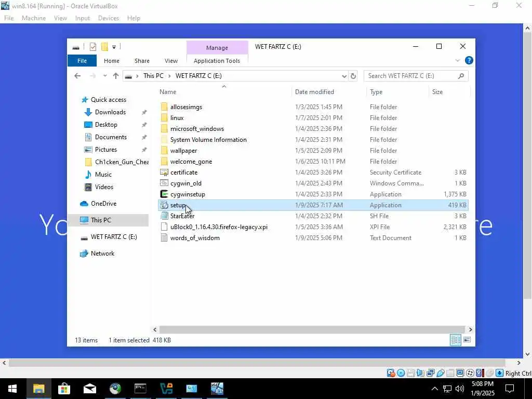The width and height of the screenshot is (532, 399).
Task: Select the certificate file
Action: [x=184, y=172]
